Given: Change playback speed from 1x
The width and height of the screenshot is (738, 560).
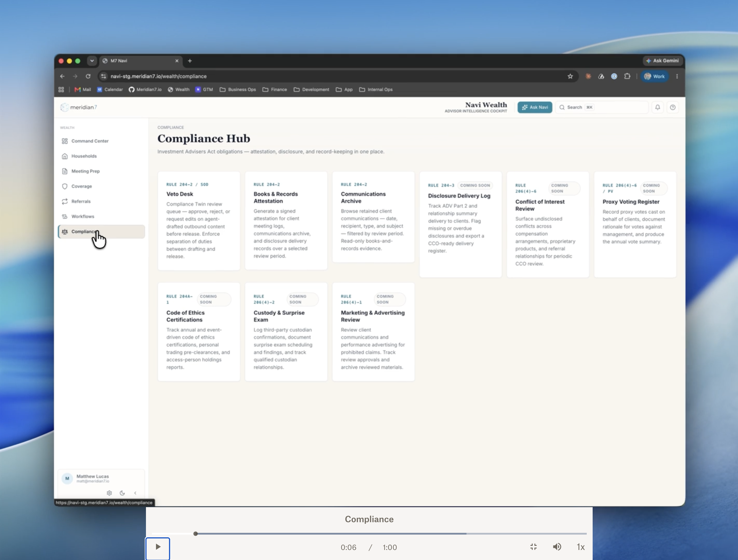Looking at the screenshot, I should coord(581,547).
